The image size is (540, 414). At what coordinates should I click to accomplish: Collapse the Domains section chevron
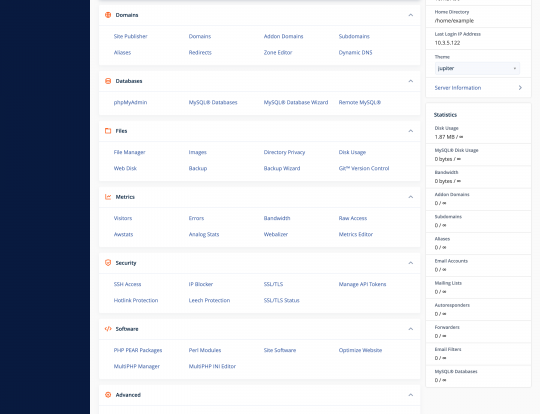(411, 15)
